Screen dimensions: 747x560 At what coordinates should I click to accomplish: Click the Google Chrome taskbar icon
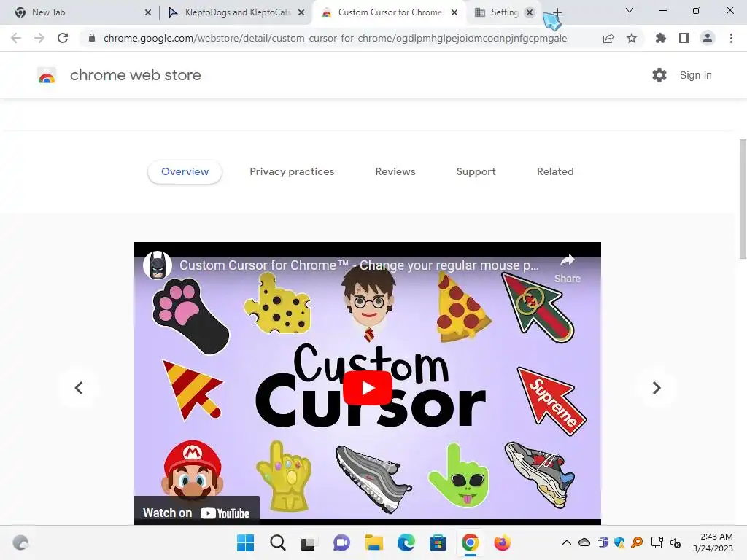pyautogui.click(x=471, y=542)
